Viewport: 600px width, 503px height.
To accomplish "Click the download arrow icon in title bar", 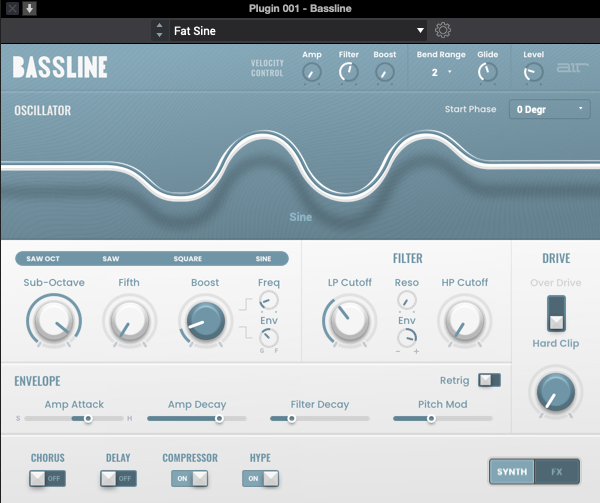I will [x=30, y=8].
